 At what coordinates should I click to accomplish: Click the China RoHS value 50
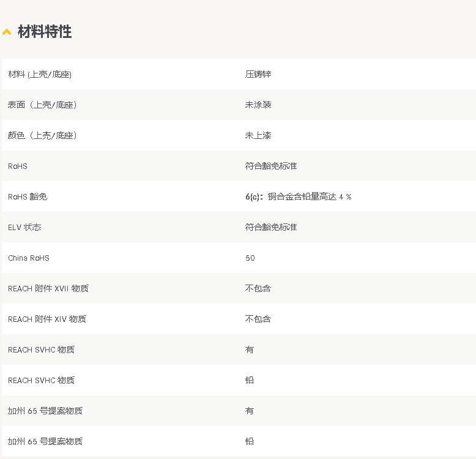tap(250, 258)
